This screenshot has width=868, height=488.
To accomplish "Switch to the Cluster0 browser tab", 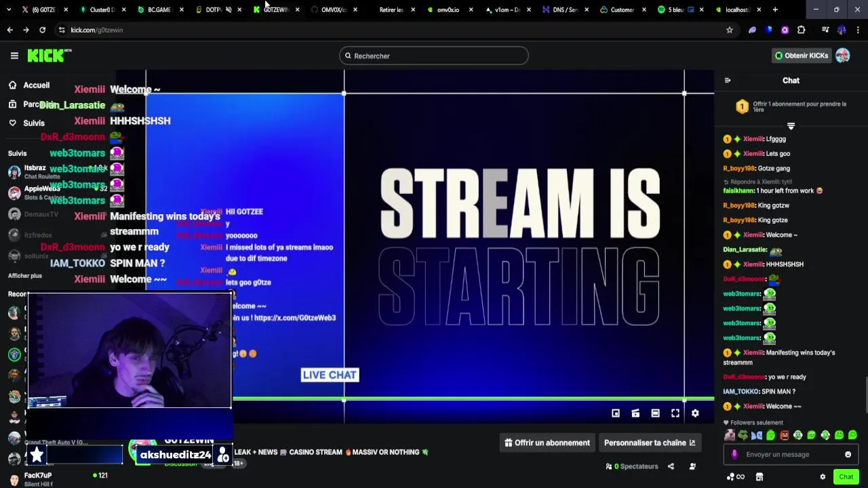I will [102, 9].
